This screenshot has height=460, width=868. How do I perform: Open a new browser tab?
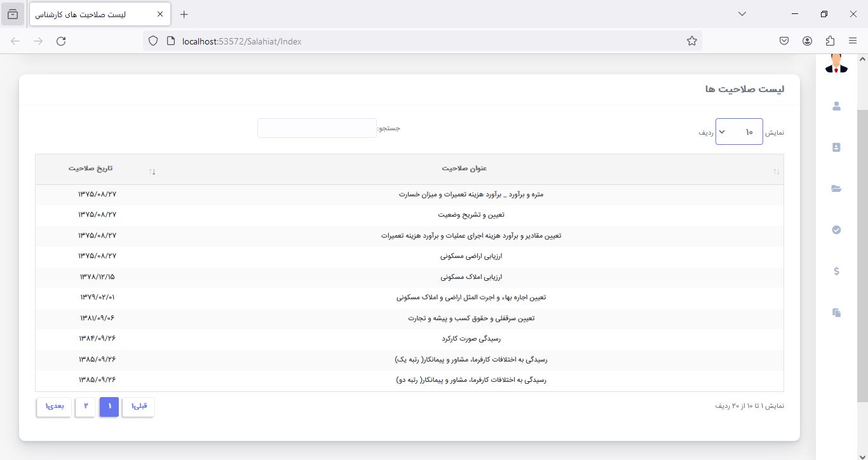click(x=184, y=14)
